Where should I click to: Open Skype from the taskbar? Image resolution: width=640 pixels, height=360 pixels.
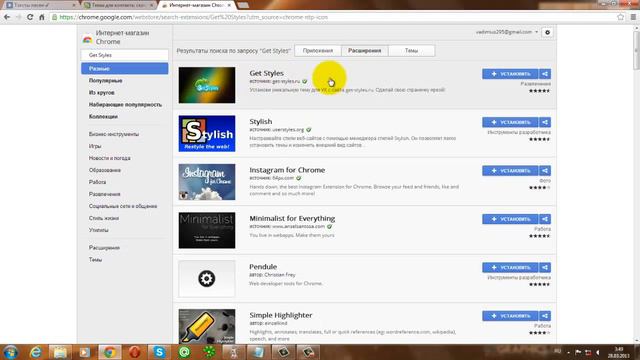(159, 352)
